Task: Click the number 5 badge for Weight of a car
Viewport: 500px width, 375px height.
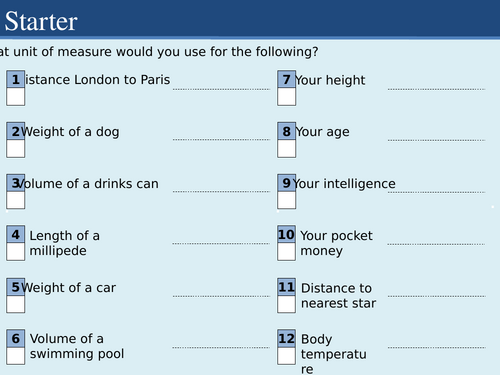Action: (x=16, y=287)
